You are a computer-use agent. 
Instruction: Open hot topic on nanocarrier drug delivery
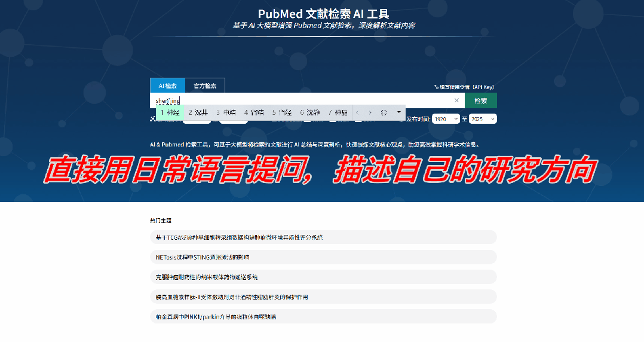323,277
